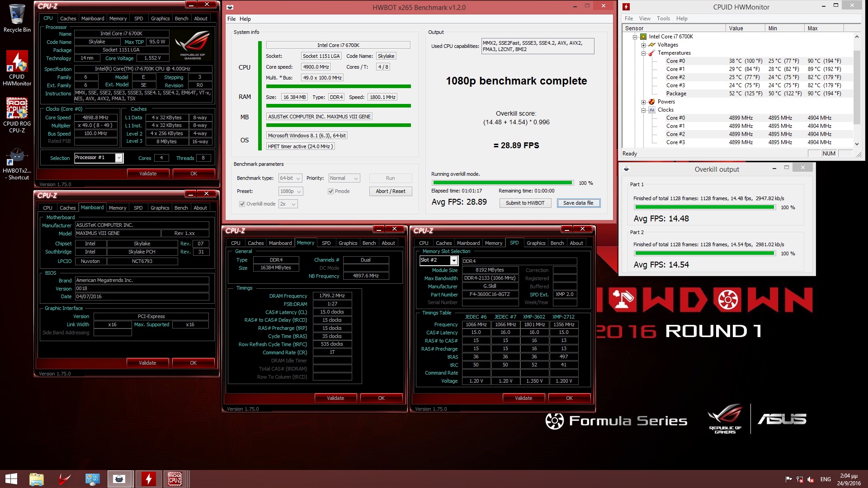Click HWMonitor vertical scrollbar down arrow
The image size is (868, 488).
point(857,144)
